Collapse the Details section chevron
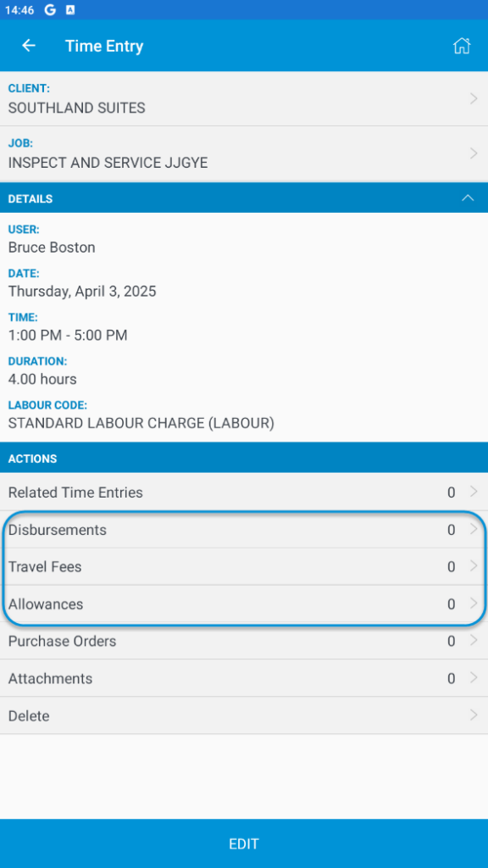488x868 pixels. point(468,198)
